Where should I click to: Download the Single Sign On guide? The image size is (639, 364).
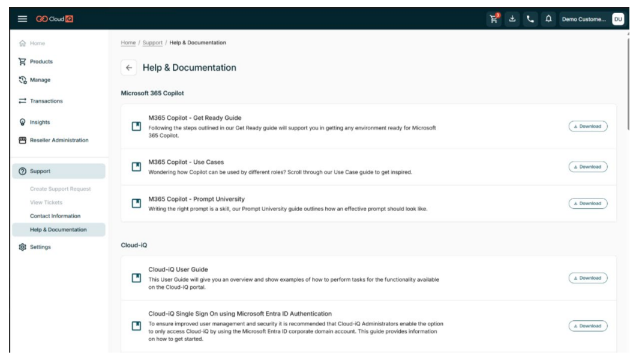click(587, 326)
